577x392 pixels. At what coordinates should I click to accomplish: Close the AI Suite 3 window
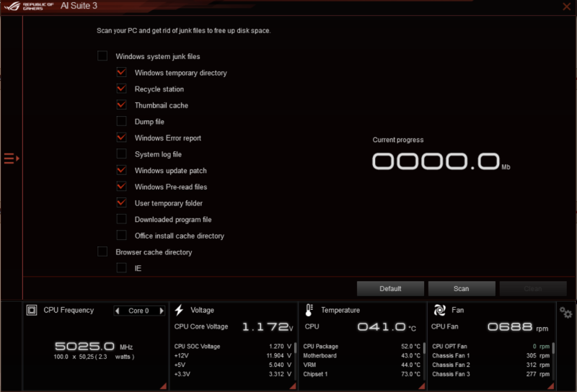pyautogui.click(x=567, y=6)
